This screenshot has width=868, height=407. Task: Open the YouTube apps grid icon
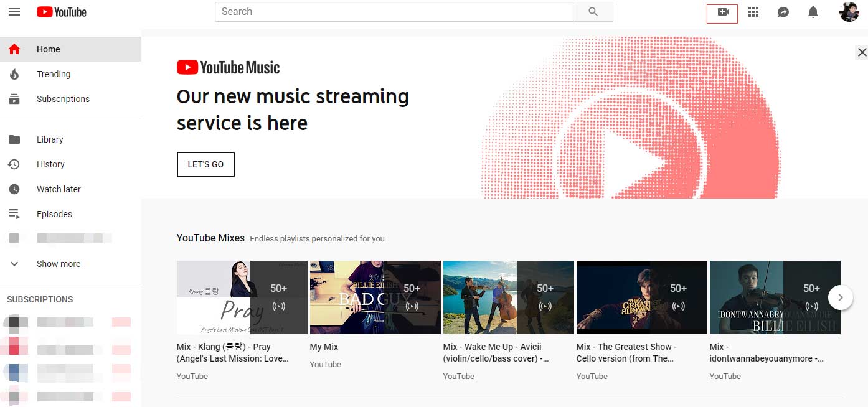pyautogui.click(x=753, y=12)
